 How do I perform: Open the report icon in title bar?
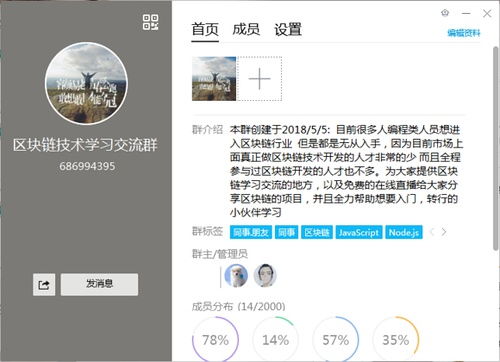click(445, 13)
